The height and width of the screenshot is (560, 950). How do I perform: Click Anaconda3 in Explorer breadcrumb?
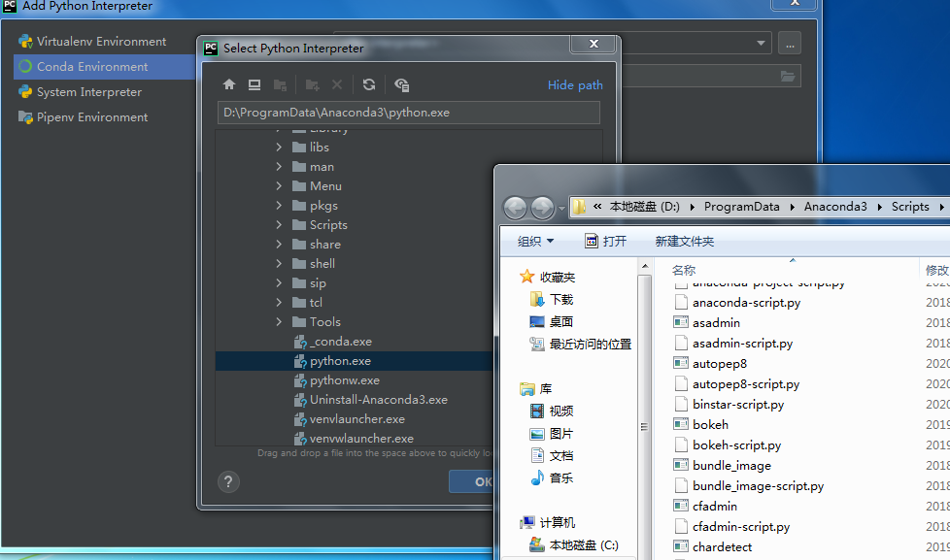coord(835,207)
